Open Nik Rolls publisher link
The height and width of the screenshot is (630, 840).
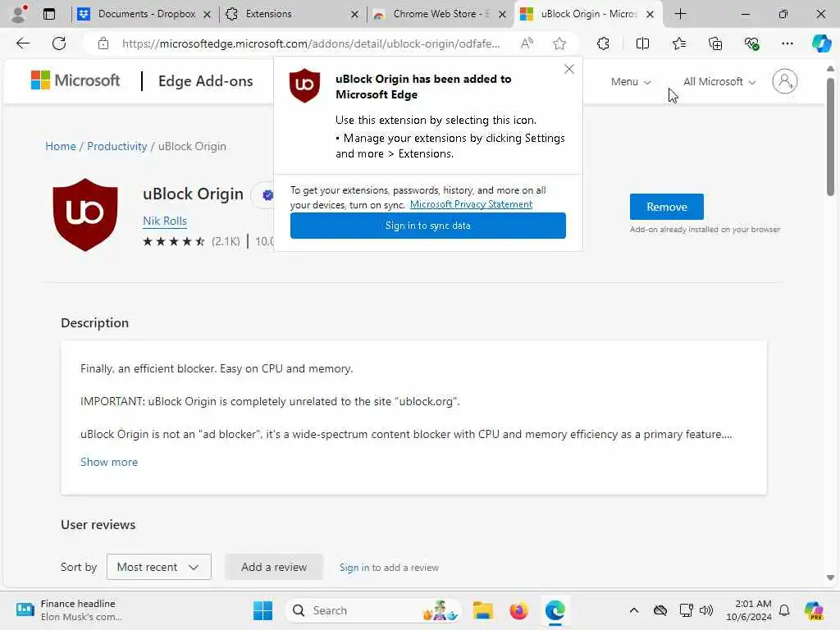pos(164,221)
